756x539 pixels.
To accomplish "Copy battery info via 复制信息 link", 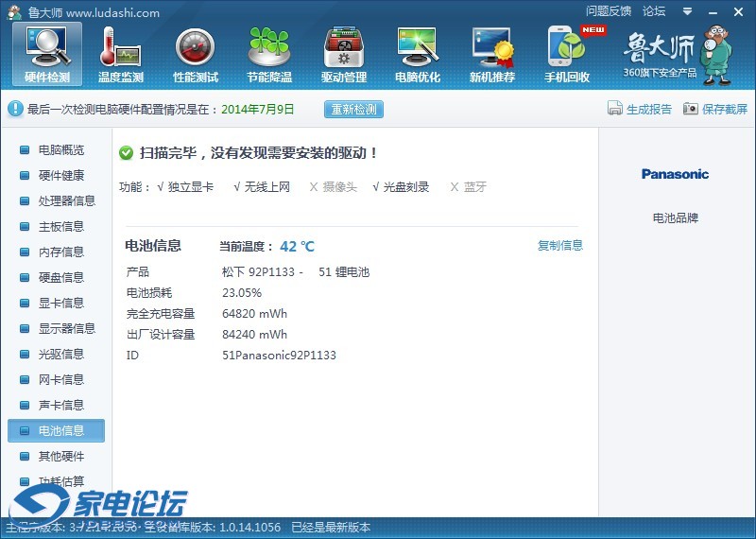I will [x=560, y=246].
